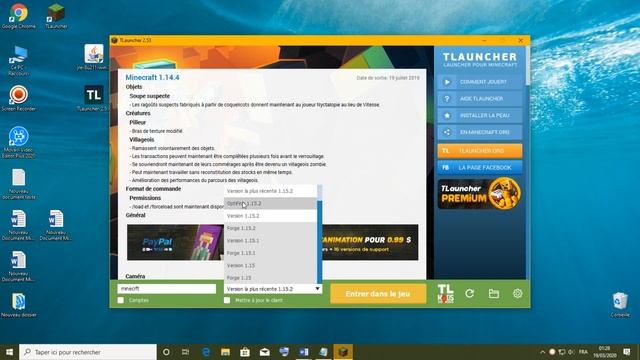Open the Corbeille recycle bin
The height and width of the screenshot is (360, 640).
point(620,304)
